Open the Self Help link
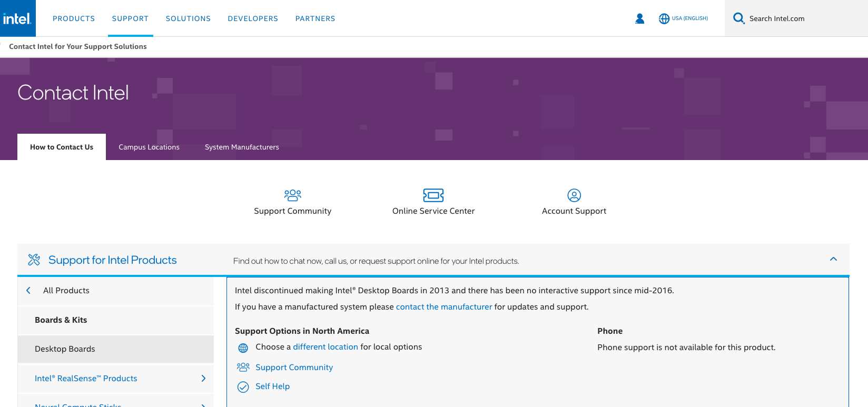868x407 pixels. [x=272, y=386]
